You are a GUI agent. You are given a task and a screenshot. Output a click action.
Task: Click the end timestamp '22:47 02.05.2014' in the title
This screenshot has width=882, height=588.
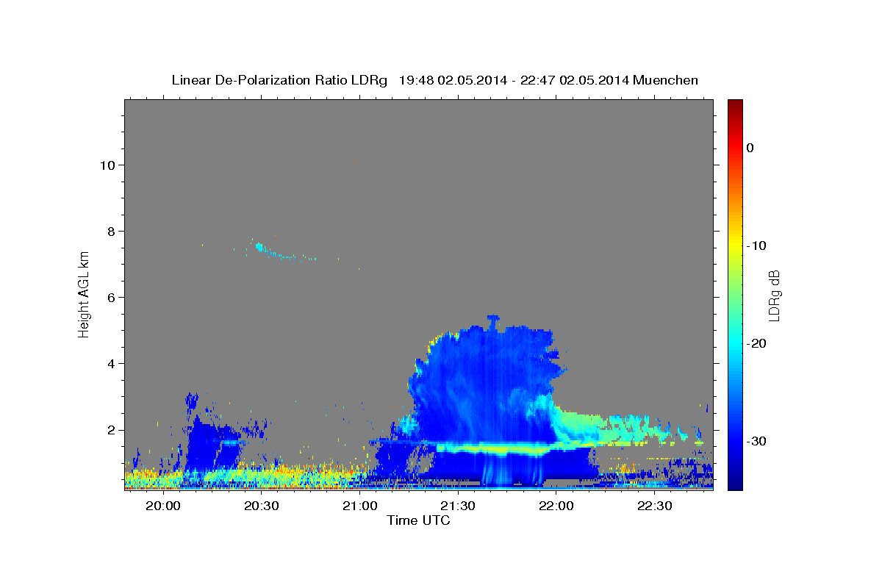[x=575, y=80]
